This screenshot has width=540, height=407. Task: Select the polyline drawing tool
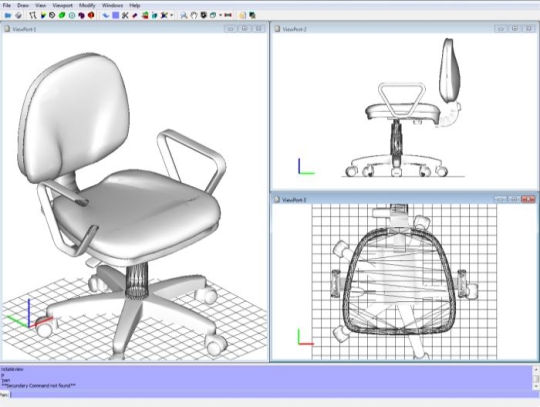coord(33,15)
